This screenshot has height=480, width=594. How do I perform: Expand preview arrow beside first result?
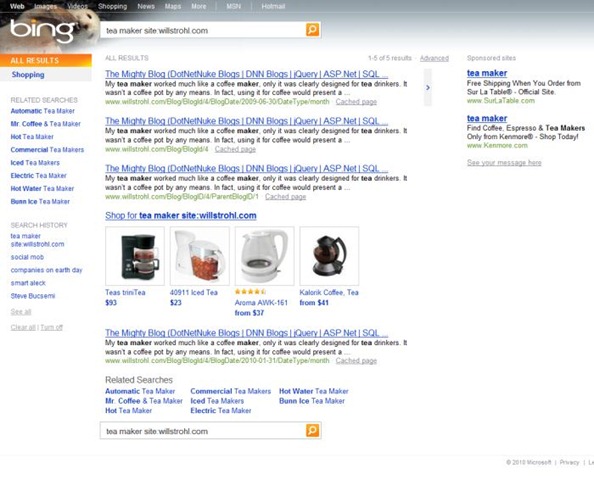(428, 88)
